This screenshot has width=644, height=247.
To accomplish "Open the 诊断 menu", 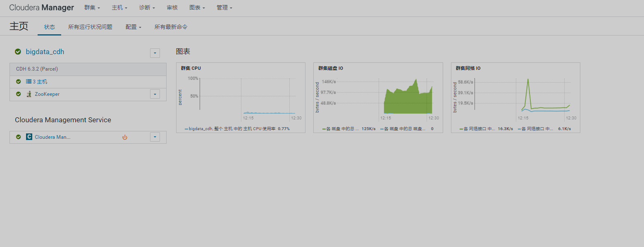I will [147, 8].
